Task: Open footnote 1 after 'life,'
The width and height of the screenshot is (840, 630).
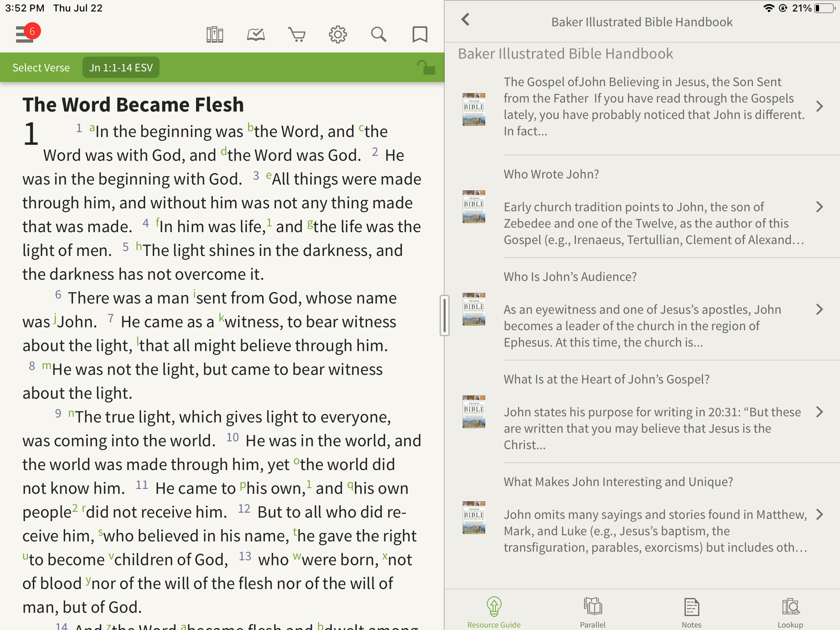Action: pos(269,222)
